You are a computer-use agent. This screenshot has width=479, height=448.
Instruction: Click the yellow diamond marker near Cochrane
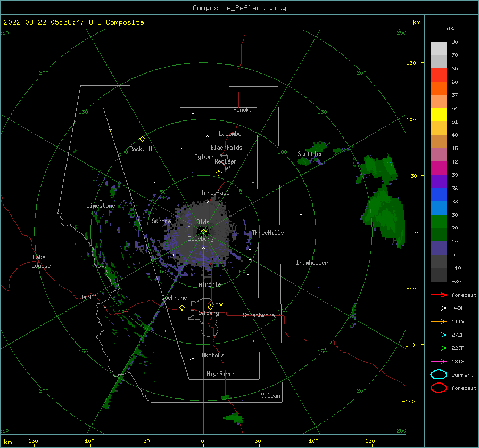[183, 307]
